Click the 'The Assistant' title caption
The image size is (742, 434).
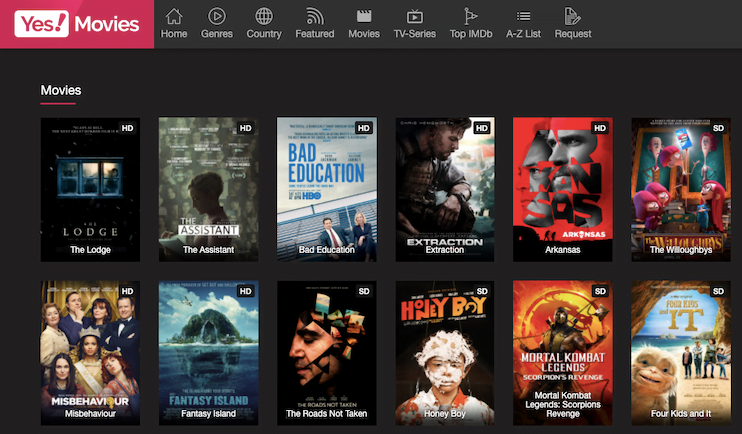click(x=208, y=250)
